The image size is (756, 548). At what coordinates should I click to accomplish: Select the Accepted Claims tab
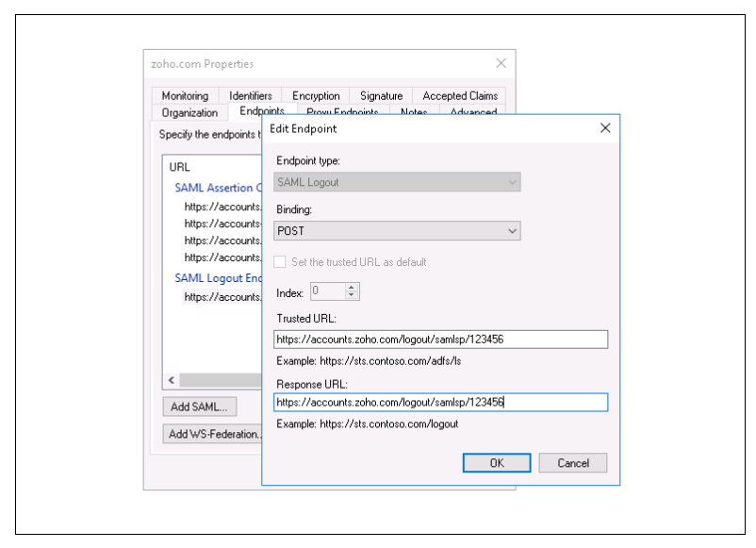tap(458, 95)
